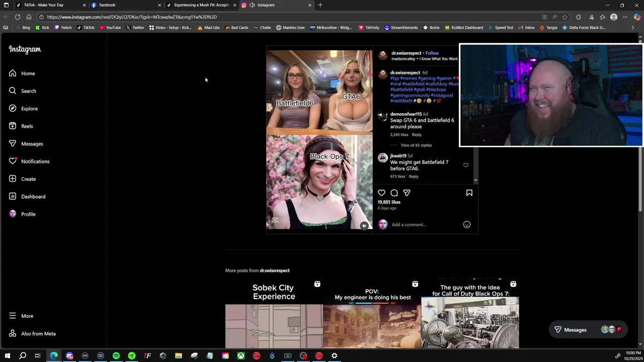Go to browser home page

coord(29,17)
